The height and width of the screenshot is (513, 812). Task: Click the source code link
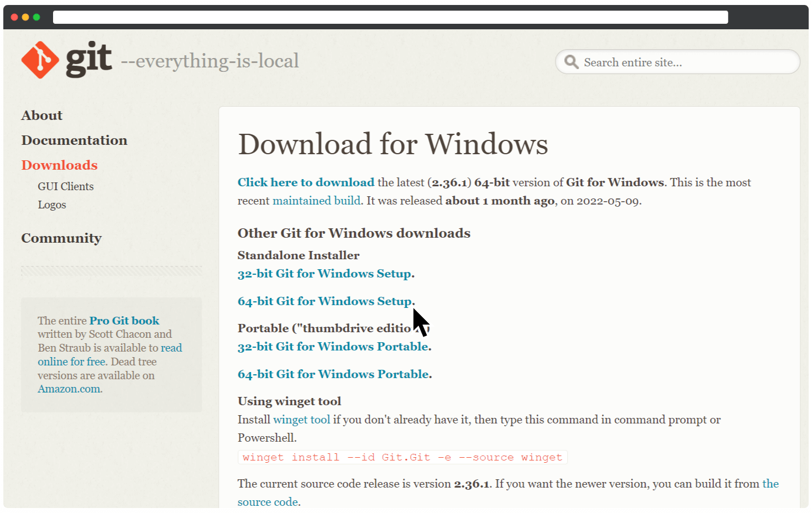coord(509,493)
